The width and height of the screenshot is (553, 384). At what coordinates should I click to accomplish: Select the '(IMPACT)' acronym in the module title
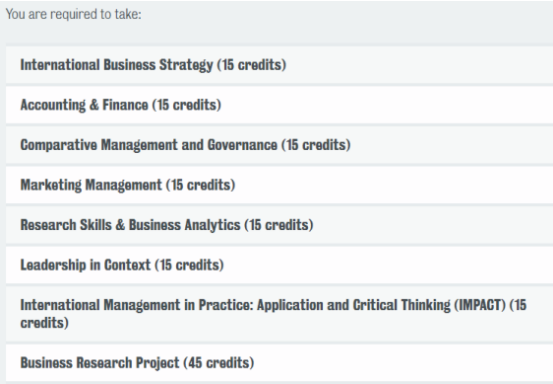click(480, 305)
